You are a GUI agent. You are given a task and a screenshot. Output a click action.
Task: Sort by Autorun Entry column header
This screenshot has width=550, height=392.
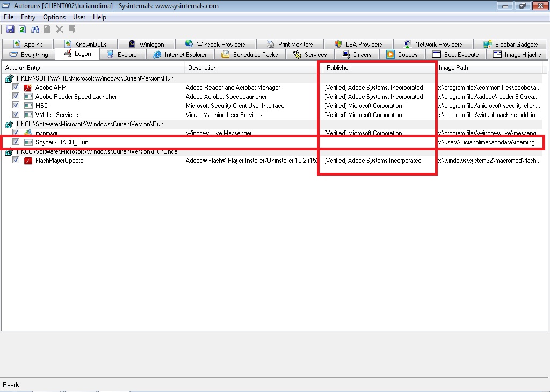click(93, 68)
